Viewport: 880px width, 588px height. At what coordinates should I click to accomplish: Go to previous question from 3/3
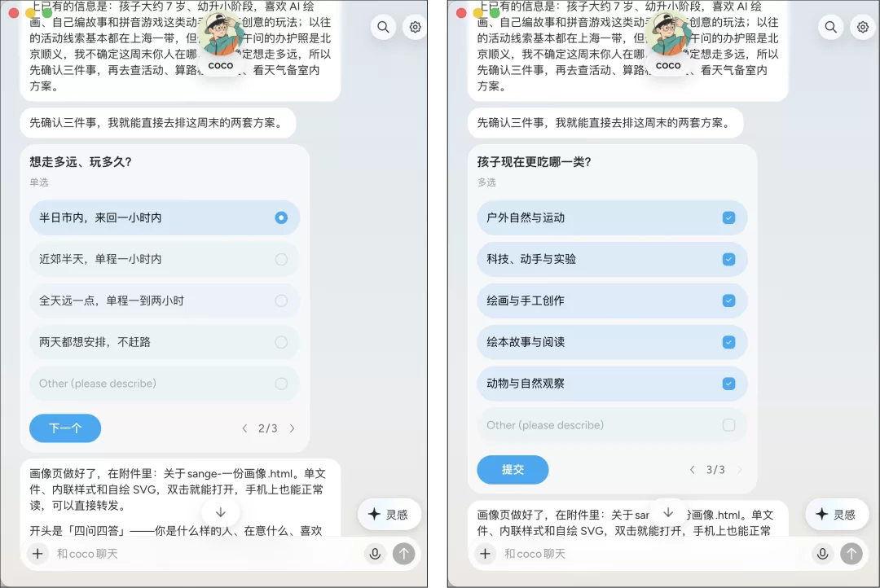(x=692, y=470)
